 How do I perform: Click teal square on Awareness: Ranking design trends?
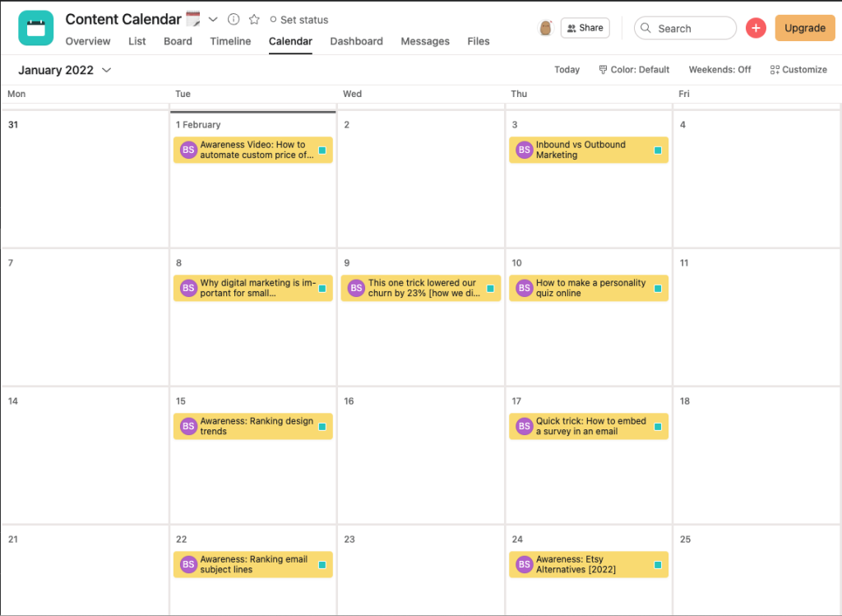(322, 427)
